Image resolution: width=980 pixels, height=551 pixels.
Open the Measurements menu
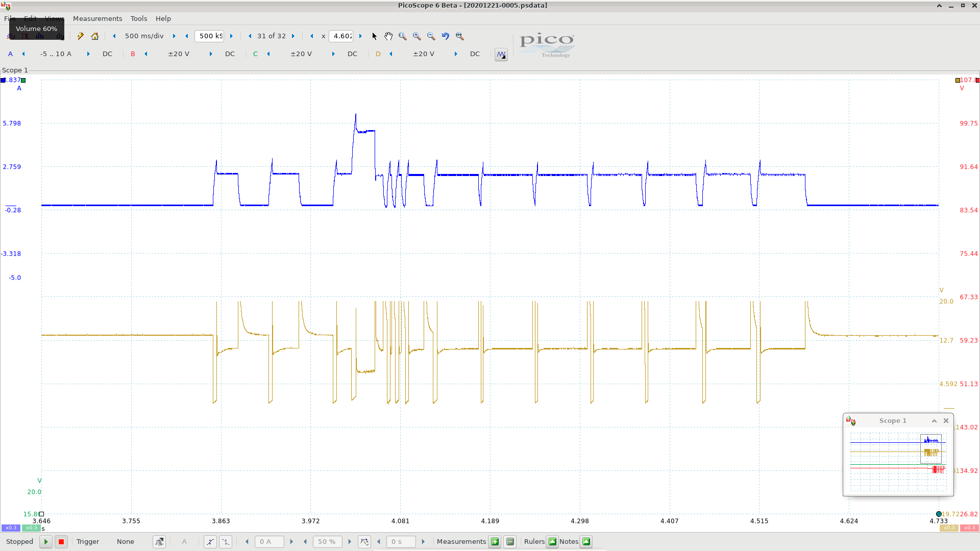pyautogui.click(x=97, y=18)
